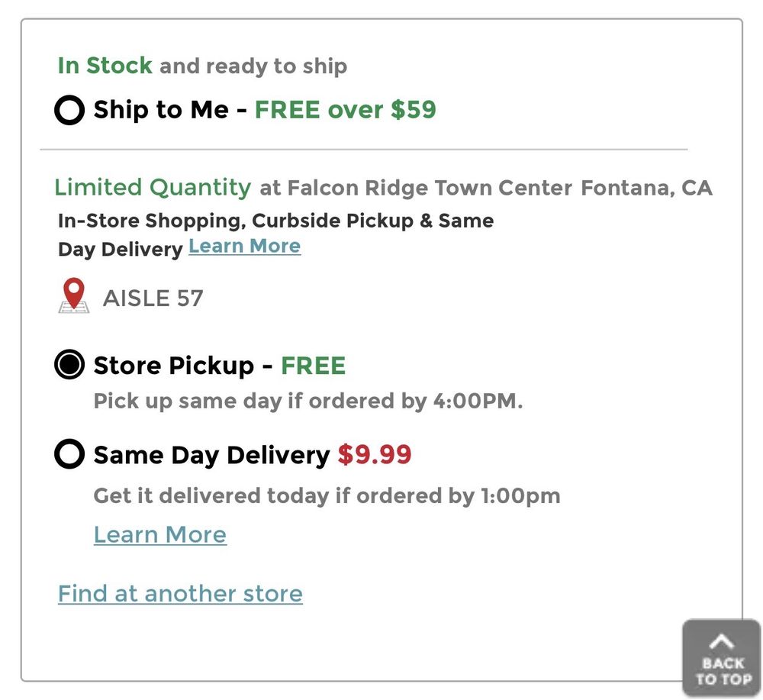This screenshot has height=700, width=763.
Task: Click the Back to Top button
Action: tap(720, 658)
